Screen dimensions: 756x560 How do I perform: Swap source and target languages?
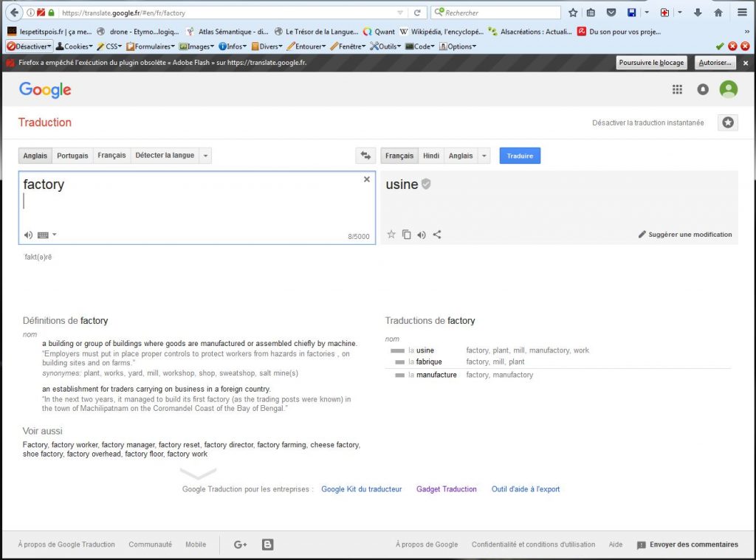pos(365,156)
